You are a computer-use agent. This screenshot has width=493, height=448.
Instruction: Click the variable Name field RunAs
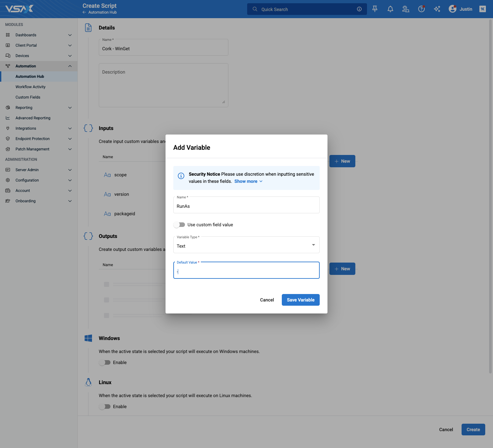pyautogui.click(x=246, y=205)
